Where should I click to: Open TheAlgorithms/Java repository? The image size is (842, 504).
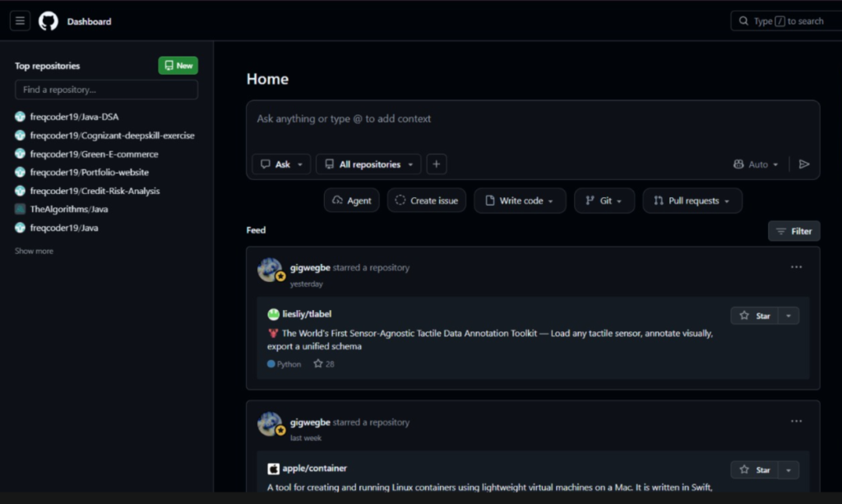click(x=69, y=210)
